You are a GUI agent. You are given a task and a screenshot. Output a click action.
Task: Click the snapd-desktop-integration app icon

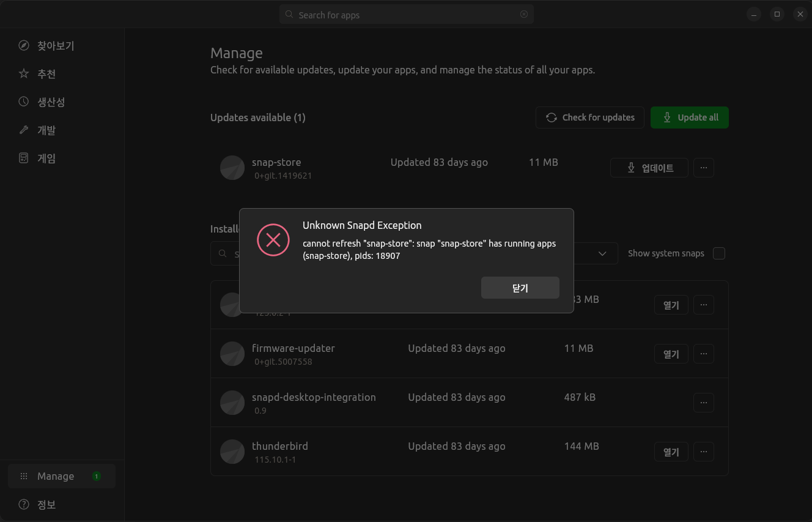pyautogui.click(x=232, y=403)
